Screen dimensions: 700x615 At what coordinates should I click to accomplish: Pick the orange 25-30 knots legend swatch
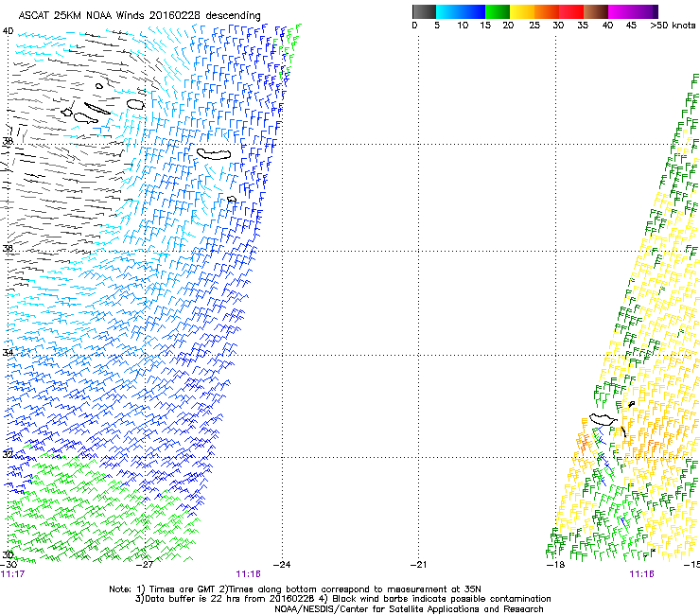(x=547, y=11)
